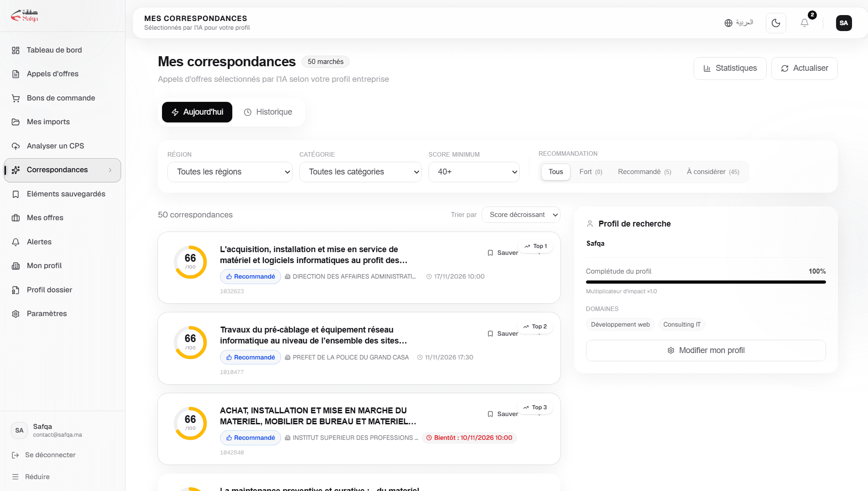
Task: Open Mes imports page
Action: 63,122
